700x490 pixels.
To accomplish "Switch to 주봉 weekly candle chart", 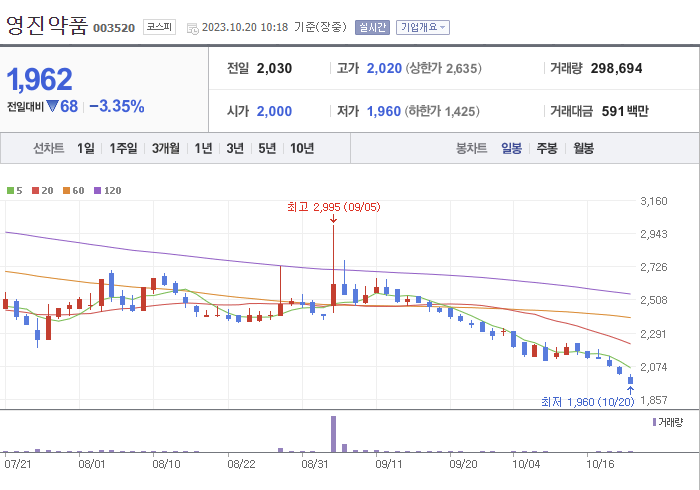I will [x=547, y=148].
